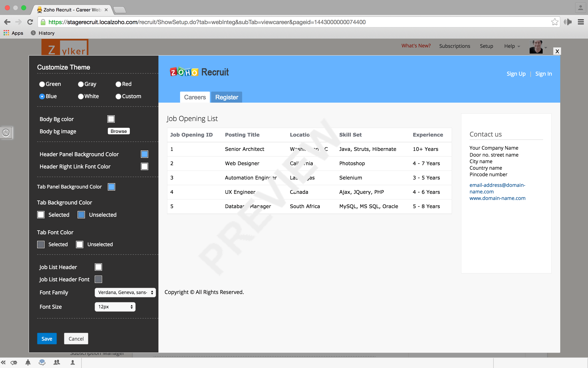588x368 pixels.
Task: Open History bookmark
Action: [42, 33]
